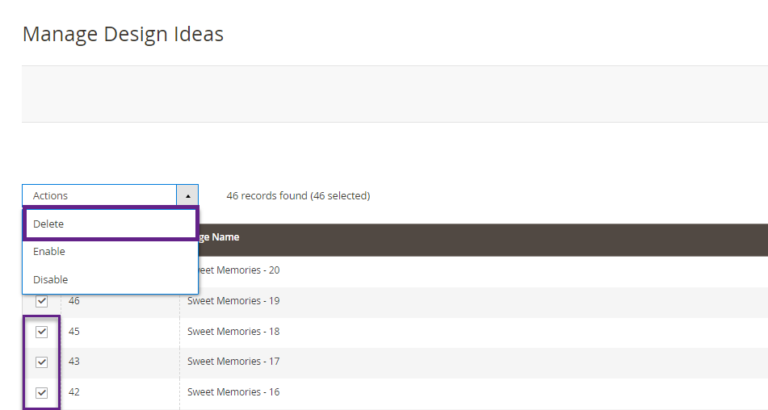Screen dimensions: 768x410
Task: Click the ID cell showing 46
Action: tap(74, 301)
